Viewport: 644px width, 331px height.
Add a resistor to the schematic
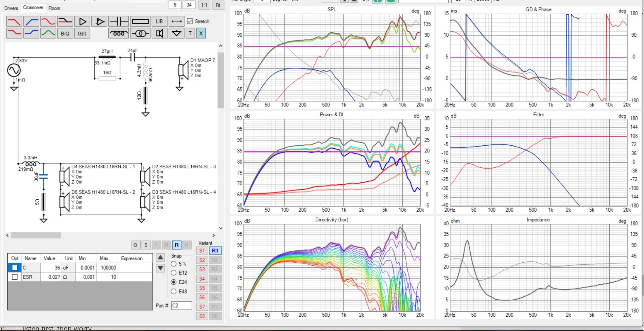[140, 21]
